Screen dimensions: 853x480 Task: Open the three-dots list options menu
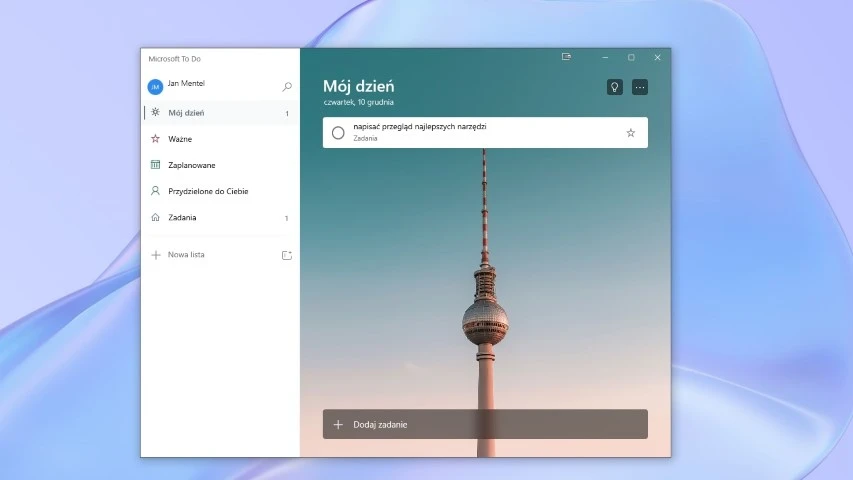click(640, 87)
